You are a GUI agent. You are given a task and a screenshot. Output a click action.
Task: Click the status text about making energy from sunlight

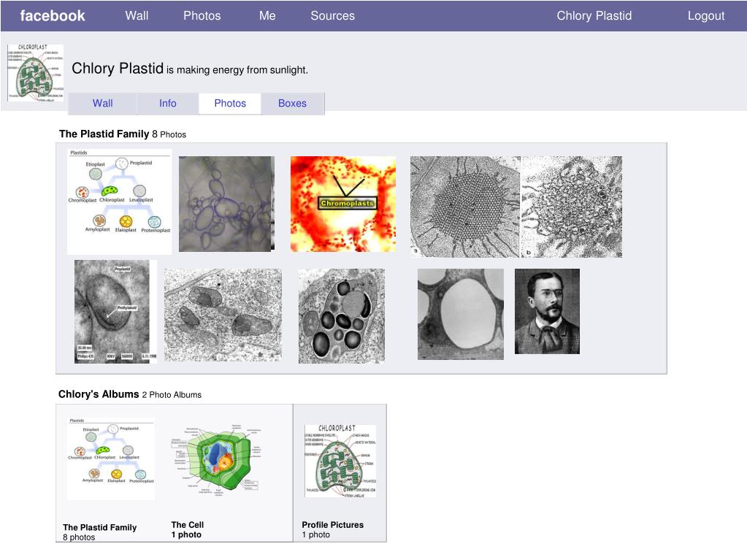click(x=237, y=70)
